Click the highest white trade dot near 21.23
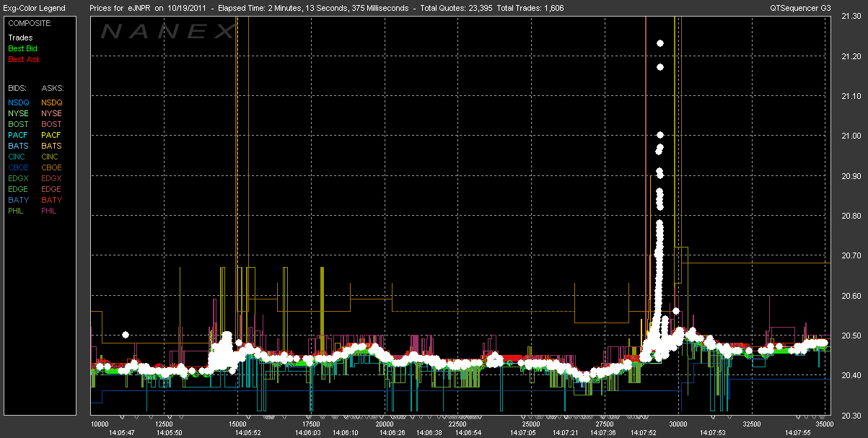 coord(660,43)
